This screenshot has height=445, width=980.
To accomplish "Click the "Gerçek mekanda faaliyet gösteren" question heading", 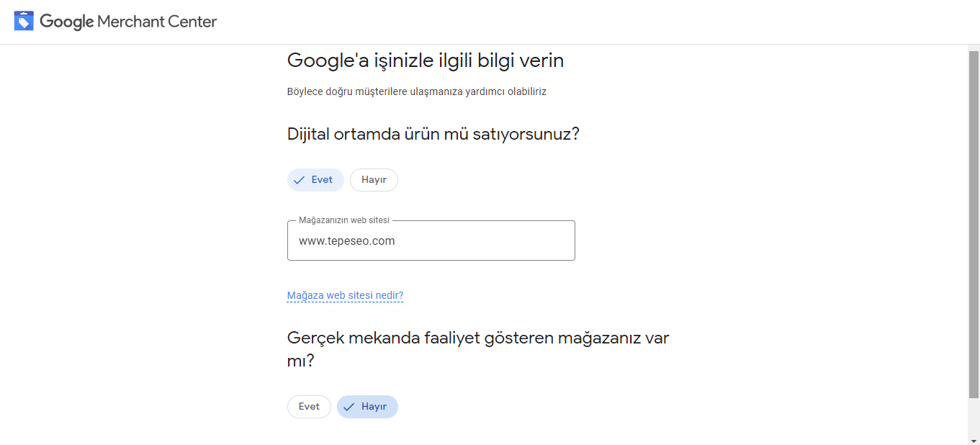I will coord(478,338).
